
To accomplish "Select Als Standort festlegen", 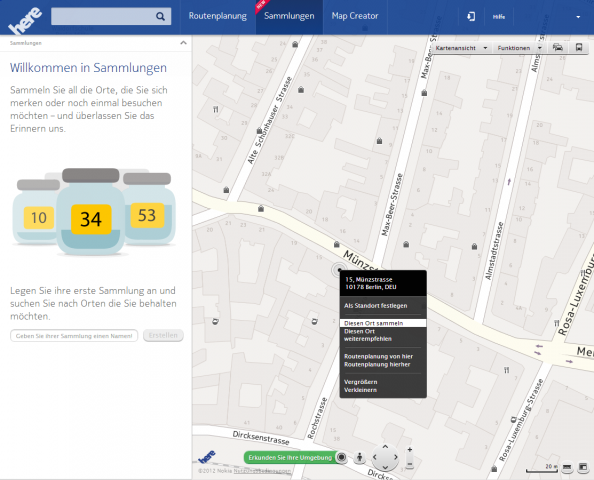I will (x=375, y=306).
